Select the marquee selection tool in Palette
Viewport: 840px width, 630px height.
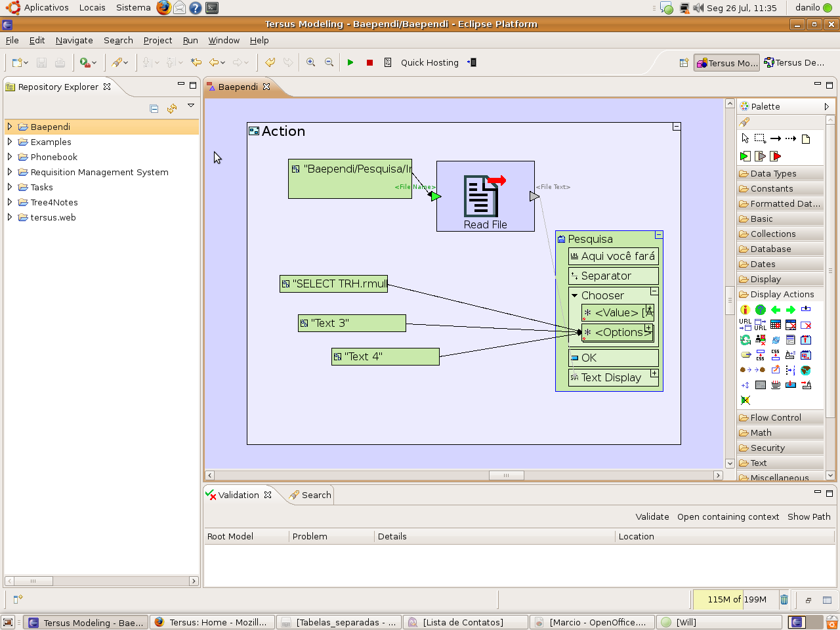[760, 138]
